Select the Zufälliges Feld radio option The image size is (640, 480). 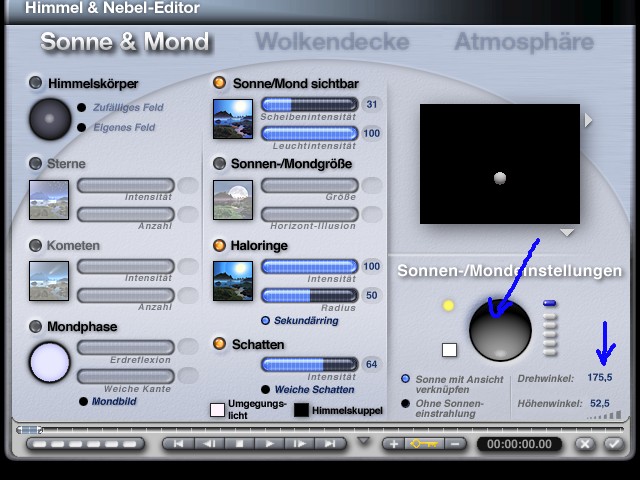click(x=82, y=107)
